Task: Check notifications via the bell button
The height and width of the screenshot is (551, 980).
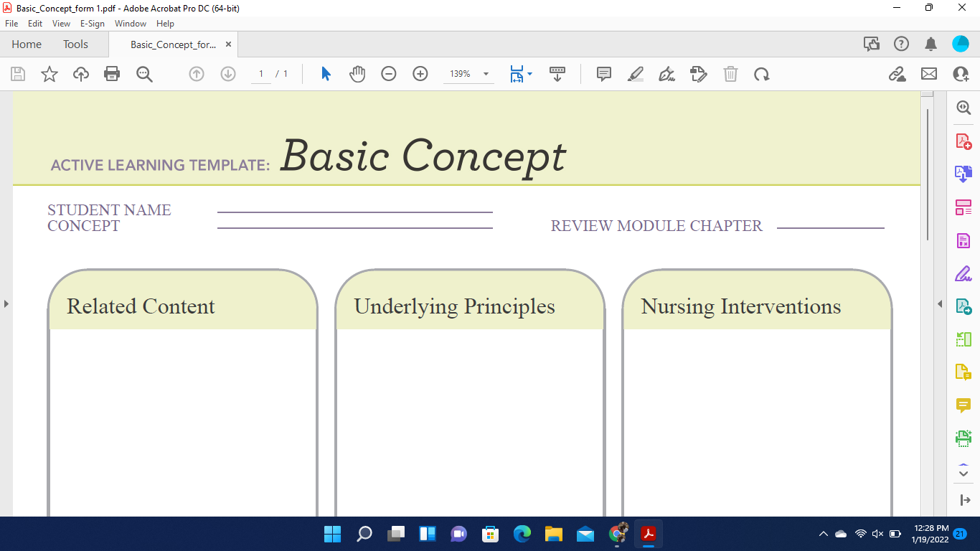Action: (930, 44)
